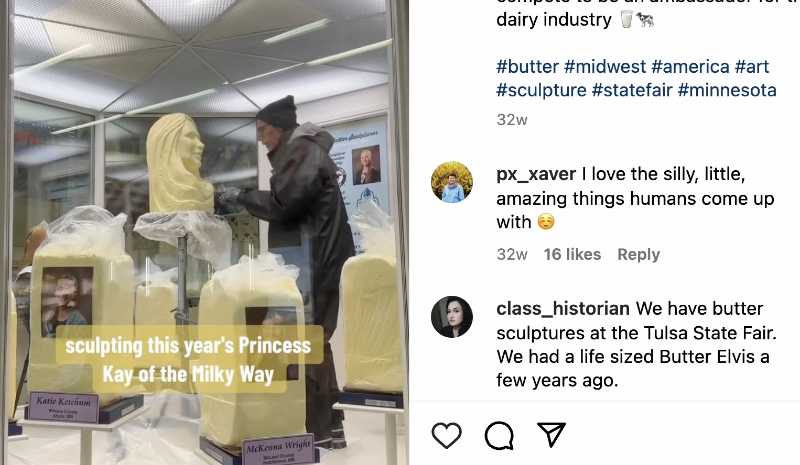
Task: Open the #butter hashtag
Action: point(528,66)
